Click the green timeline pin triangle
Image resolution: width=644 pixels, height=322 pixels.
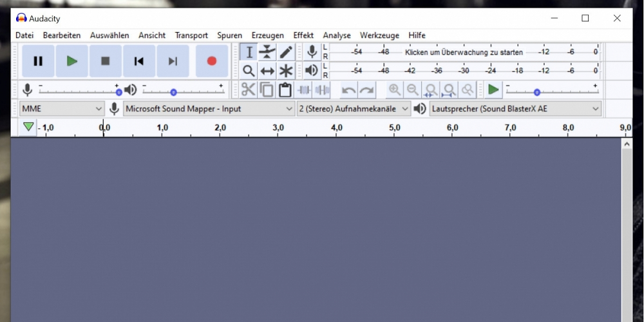click(28, 127)
